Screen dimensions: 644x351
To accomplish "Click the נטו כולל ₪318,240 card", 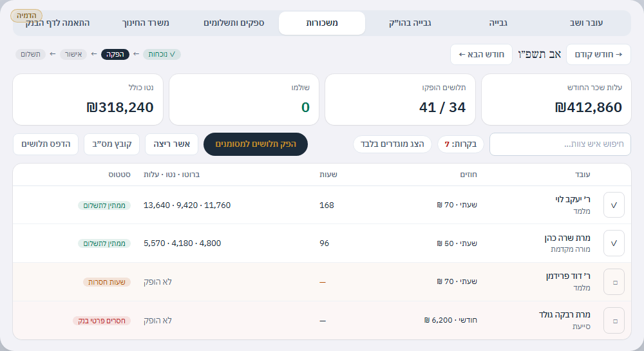I will click(x=88, y=99).
